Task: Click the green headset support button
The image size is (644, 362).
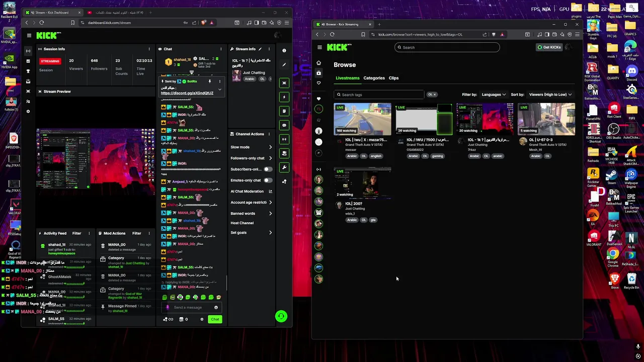Action: click(x=281, y=316)
